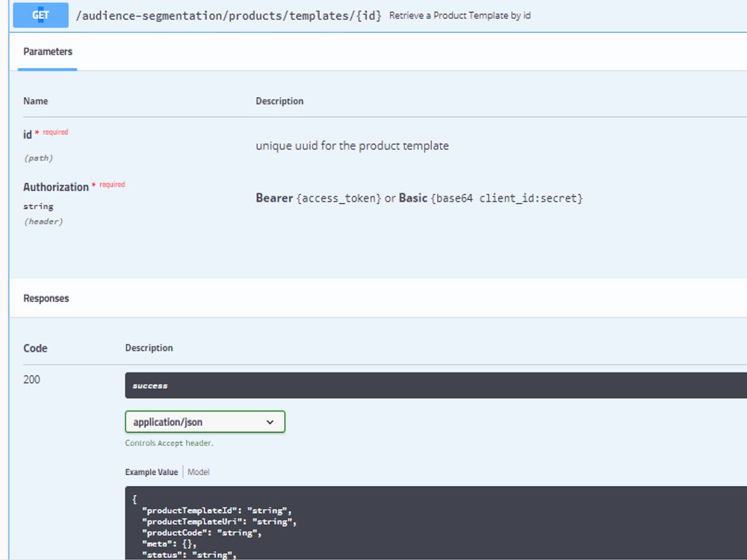Click the dark 'success' description bar
The height and width of the screenshot is (560, 747).
pyautogui.click(x=436, y=386)
